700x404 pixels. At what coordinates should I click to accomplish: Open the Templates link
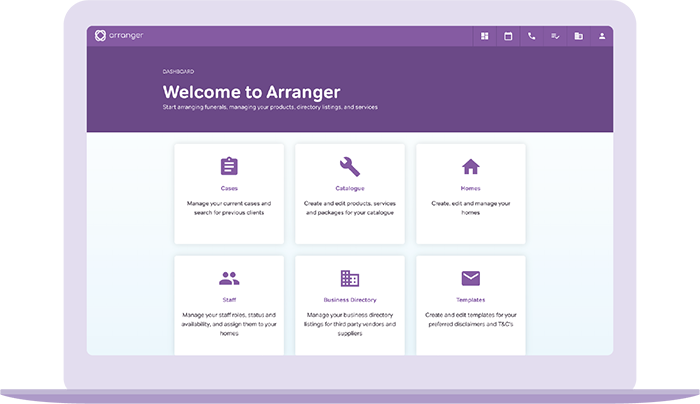point(471,300)
